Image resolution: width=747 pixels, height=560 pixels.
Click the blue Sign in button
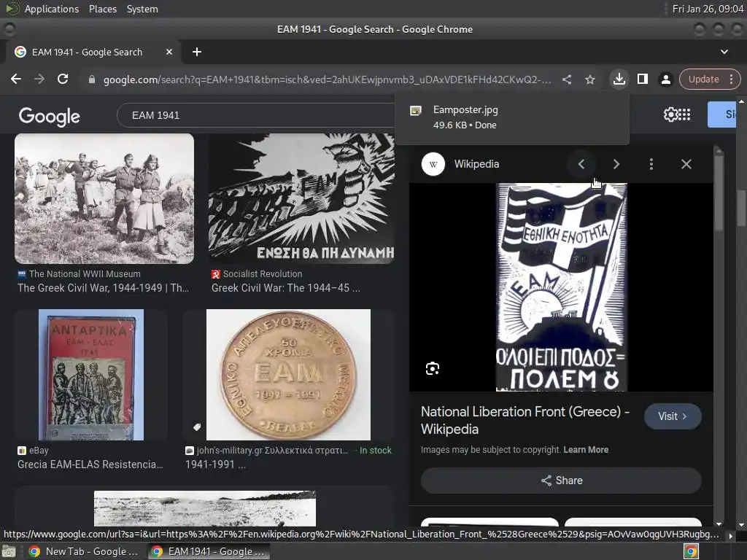(x=721, y=114)
